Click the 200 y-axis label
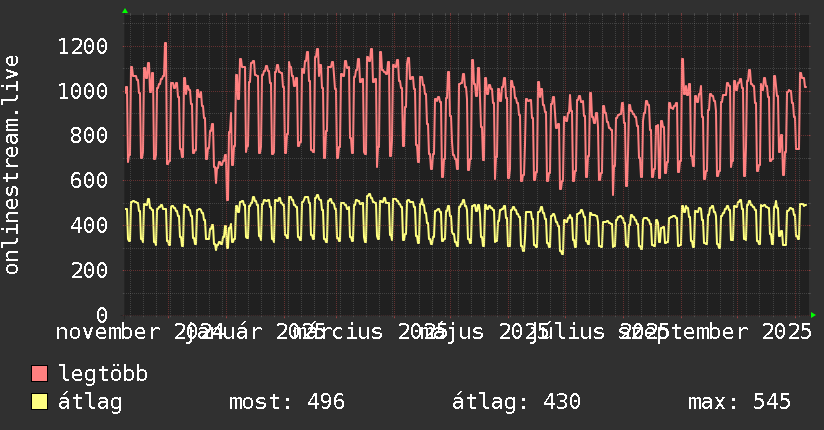 pyautogui.click(x=89, y=270)
